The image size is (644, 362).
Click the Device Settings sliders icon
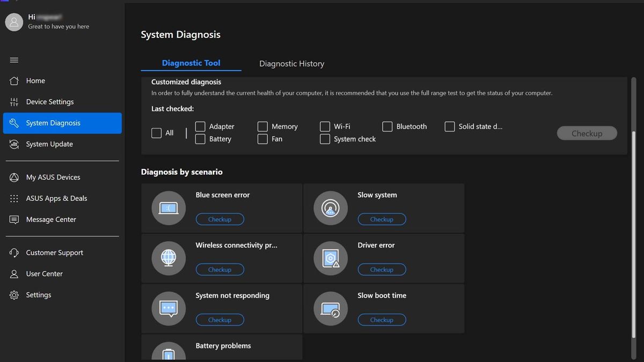14,102
